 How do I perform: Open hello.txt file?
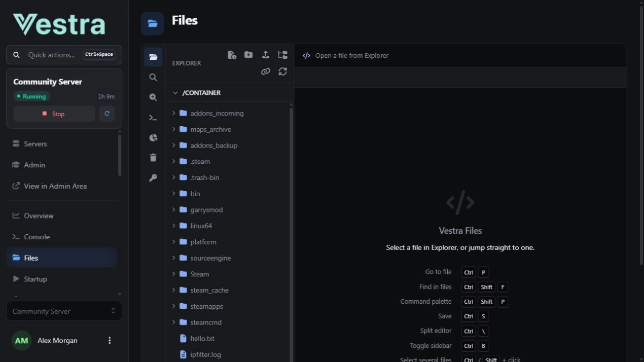pyautogui.click(x=228, y=338)
